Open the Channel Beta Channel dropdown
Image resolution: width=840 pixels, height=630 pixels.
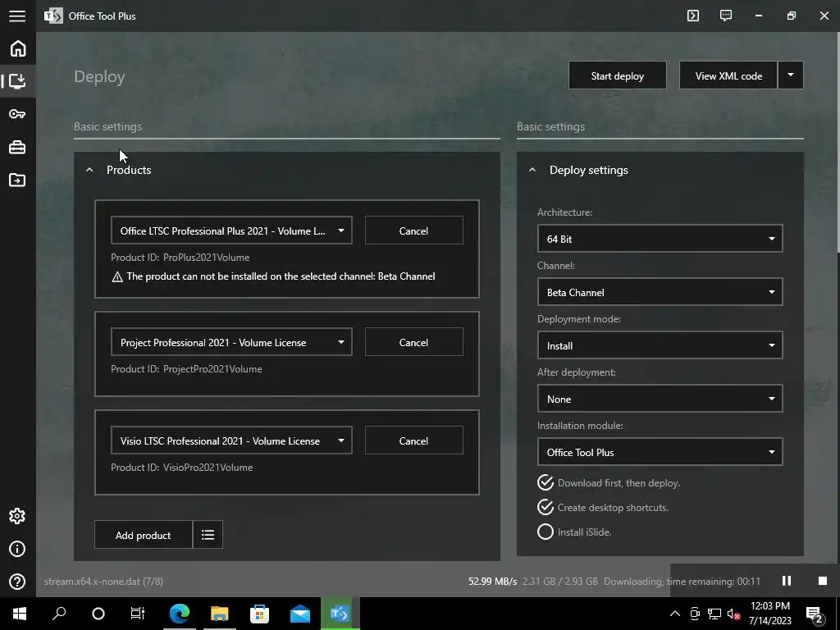660,292
